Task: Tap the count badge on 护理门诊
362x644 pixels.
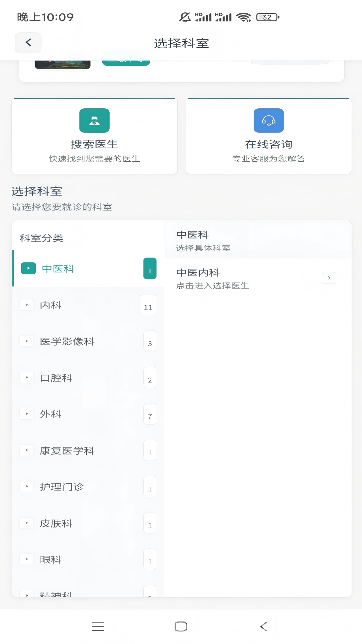Action: (x=150, y=487)
